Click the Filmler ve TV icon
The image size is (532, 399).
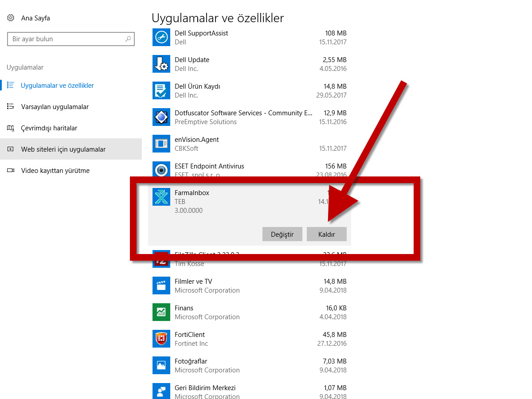161,286
